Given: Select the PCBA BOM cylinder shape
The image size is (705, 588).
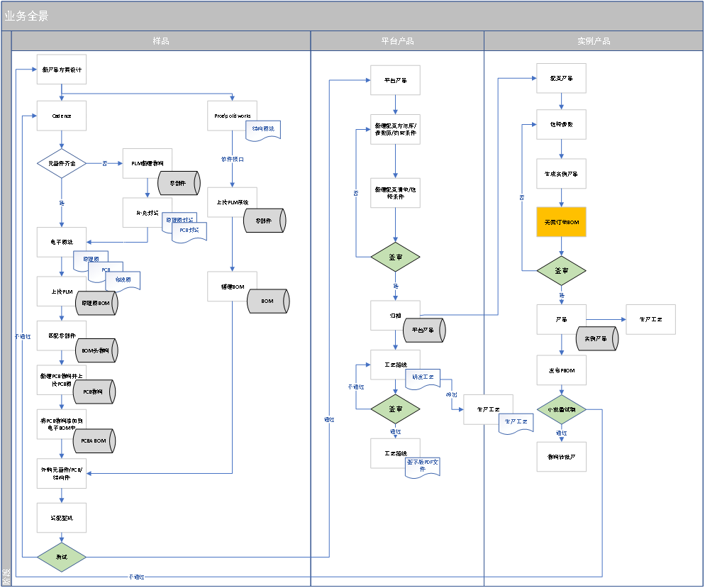Looking at the screenshot, I should tap(94, 440).
